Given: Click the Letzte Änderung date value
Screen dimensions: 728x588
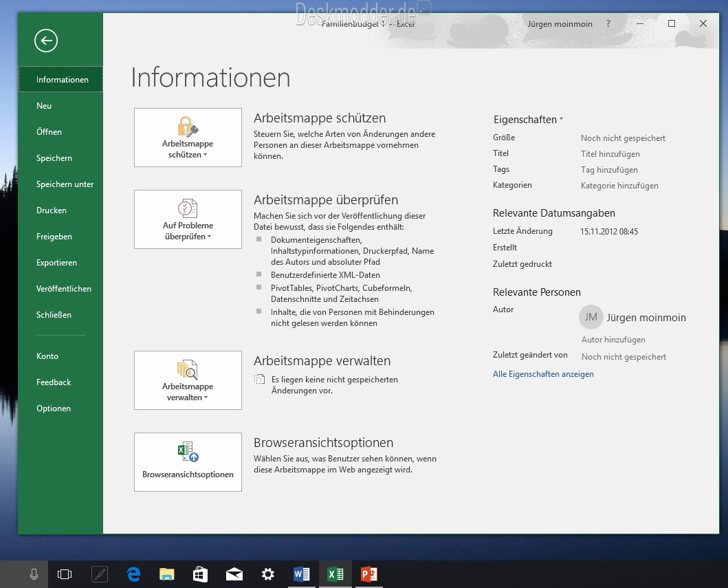Looking at the screenshot, I should point(609,231).
